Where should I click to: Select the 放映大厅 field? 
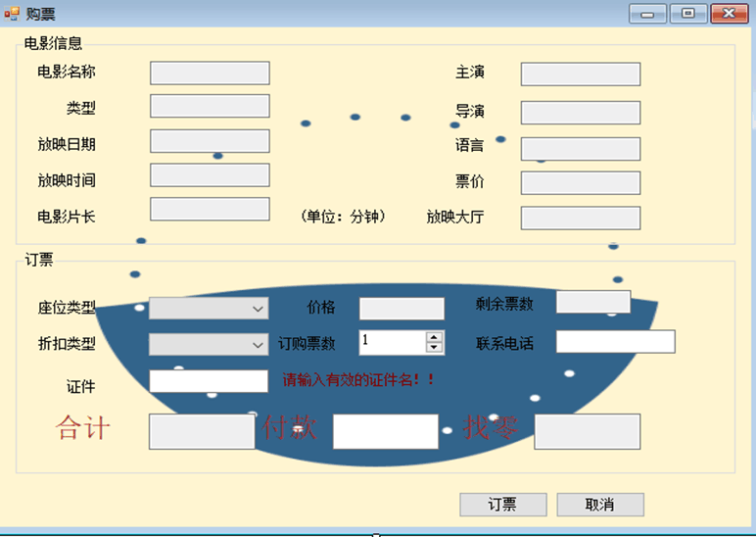click(580, 218)
